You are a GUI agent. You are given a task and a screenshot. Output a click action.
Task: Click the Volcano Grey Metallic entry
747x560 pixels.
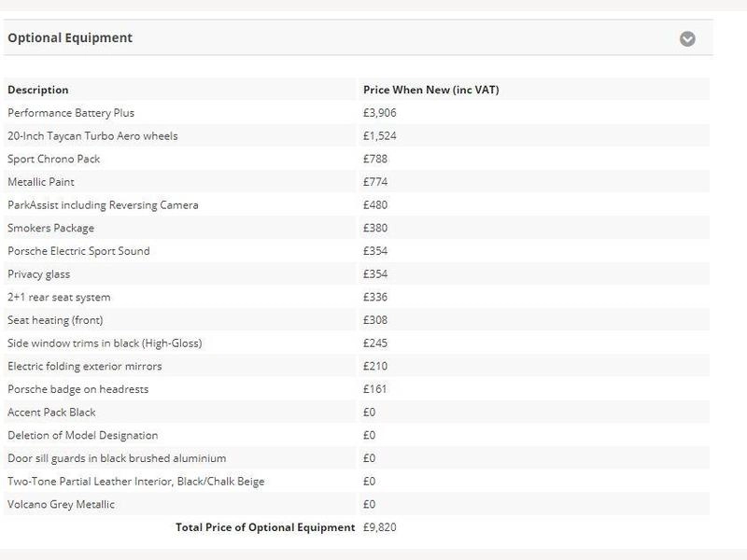[61, 504]
